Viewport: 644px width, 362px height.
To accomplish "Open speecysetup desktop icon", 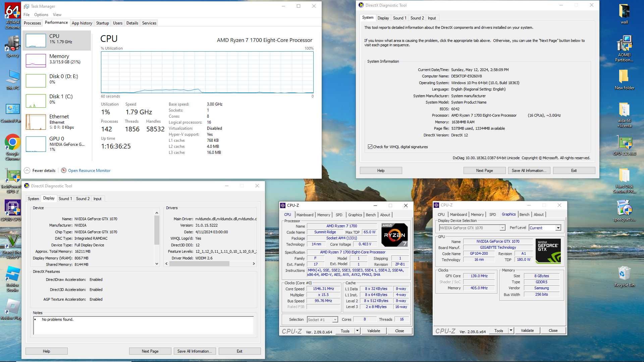I will (x=624, y=210).
